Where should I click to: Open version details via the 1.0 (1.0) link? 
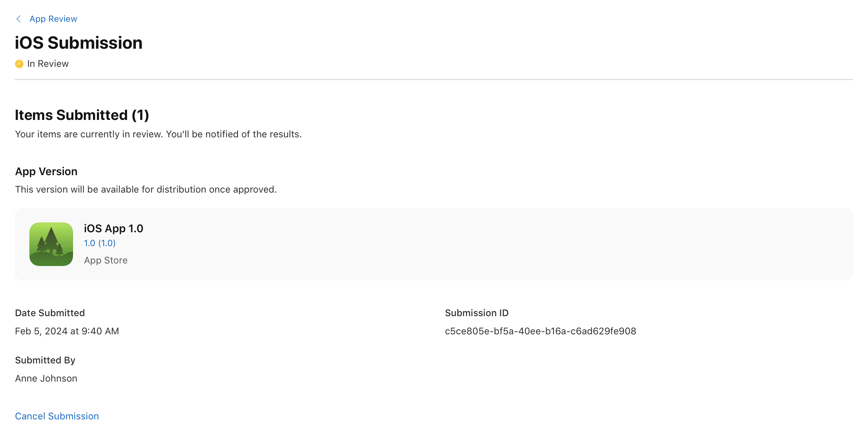[x=100, y=243]
